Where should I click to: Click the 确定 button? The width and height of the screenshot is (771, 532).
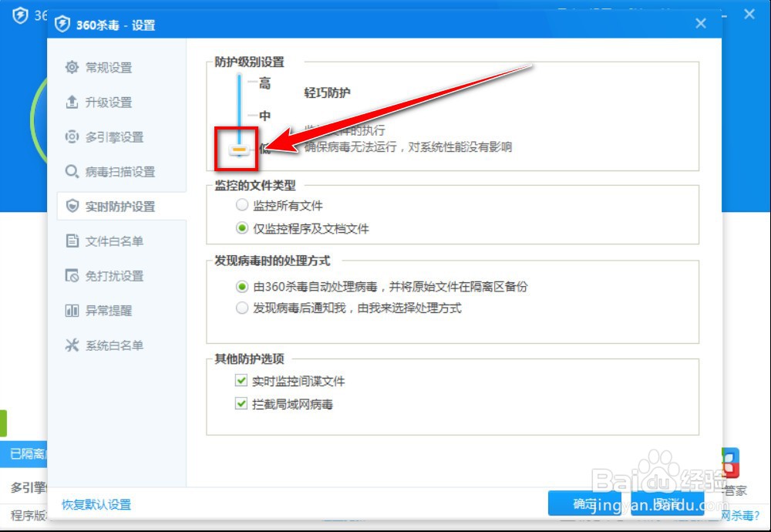(584, 503)
